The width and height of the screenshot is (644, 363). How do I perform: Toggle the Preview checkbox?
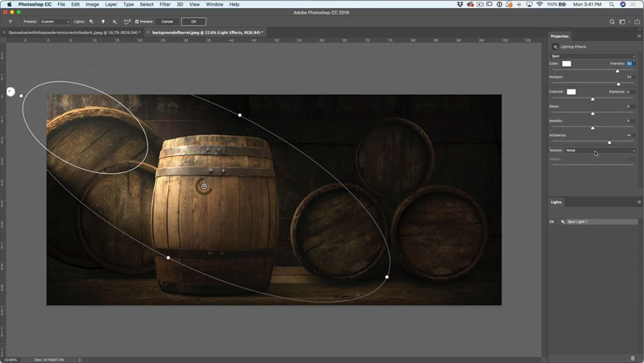pyautogui.click(x=137, y=22)
